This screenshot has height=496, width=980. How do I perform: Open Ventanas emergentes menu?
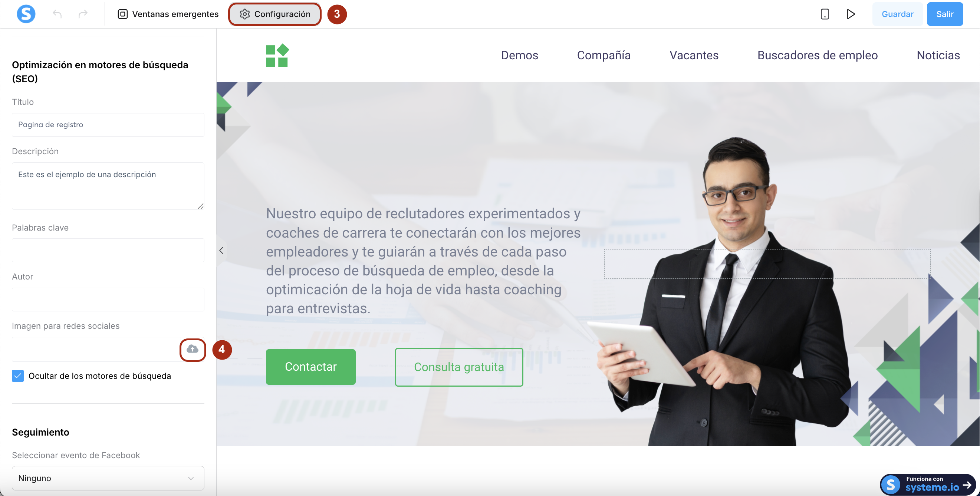(168, 14)
